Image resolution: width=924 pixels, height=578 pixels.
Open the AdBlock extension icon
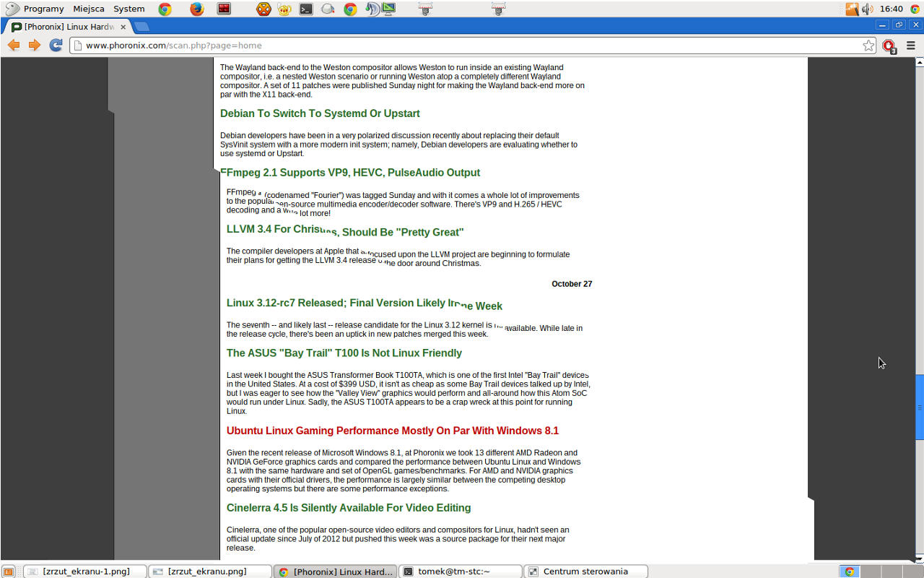[889, 46]
